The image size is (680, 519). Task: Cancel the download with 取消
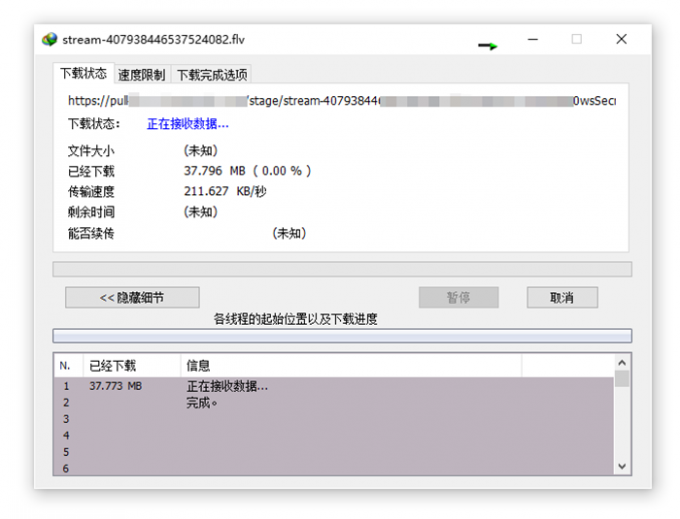pyautogui.click(x=562, y=297)
